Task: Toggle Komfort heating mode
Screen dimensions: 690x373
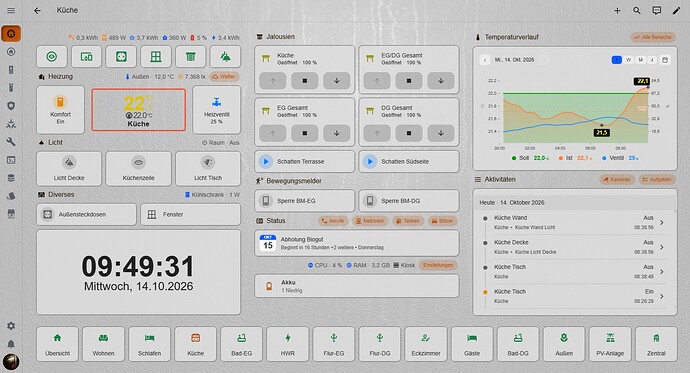Action: (60, 110)
